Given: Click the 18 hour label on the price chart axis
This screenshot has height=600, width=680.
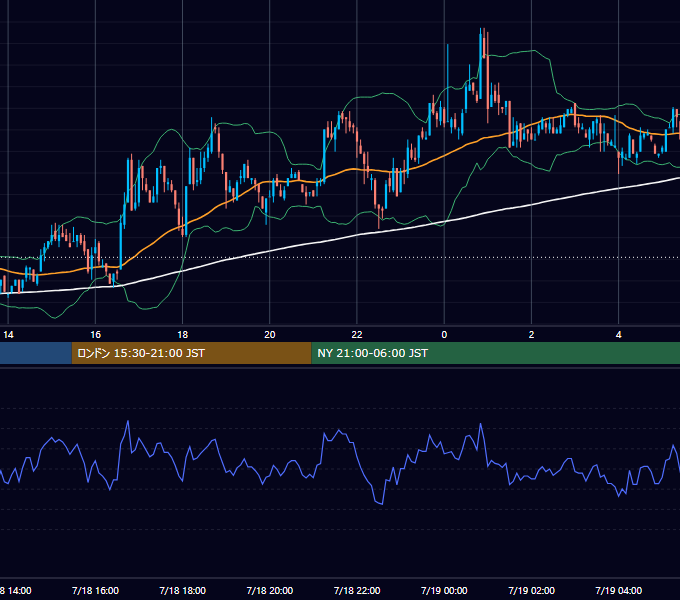Looking at the screenshot, I should (183, 335).
